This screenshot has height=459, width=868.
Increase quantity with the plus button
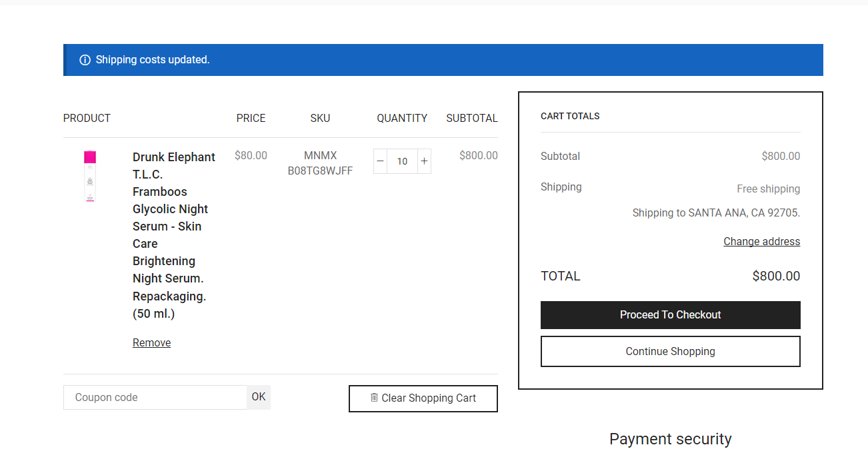tap(424, 161)
